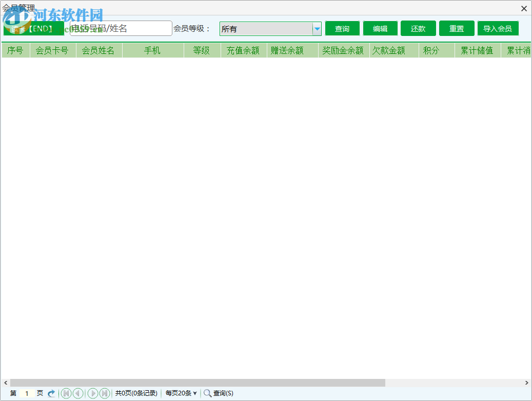The width and height of the screenshot is (532, 401).
Task: Click the 查询 button in the toolbar
Action: [x=342, y=29]
